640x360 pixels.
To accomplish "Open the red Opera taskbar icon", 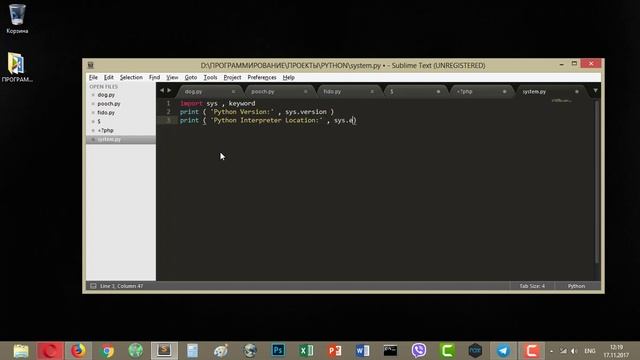I will tap(50, 351).
